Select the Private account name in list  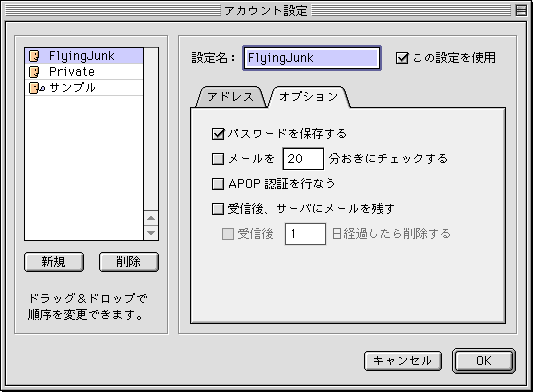click(72, 72)
